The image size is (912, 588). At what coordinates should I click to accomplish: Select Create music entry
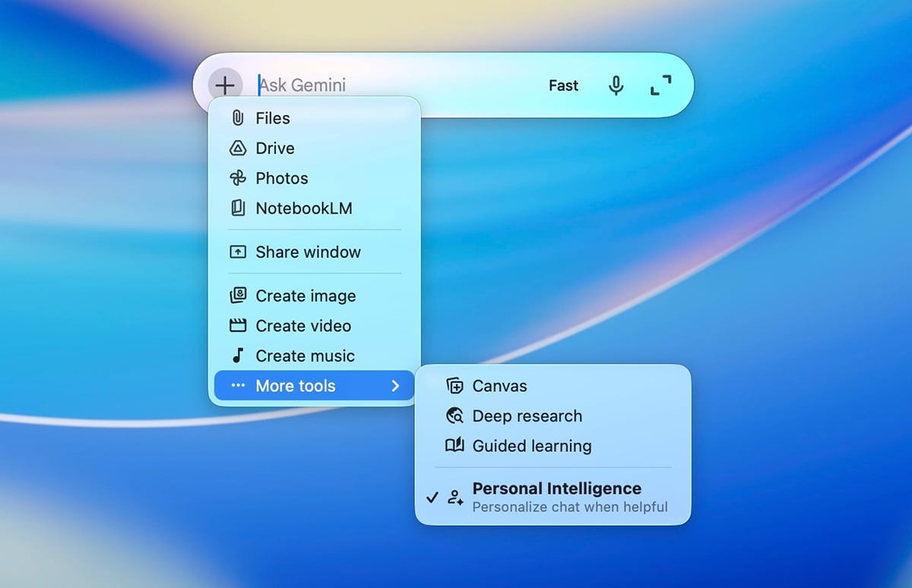click(315, 356)
